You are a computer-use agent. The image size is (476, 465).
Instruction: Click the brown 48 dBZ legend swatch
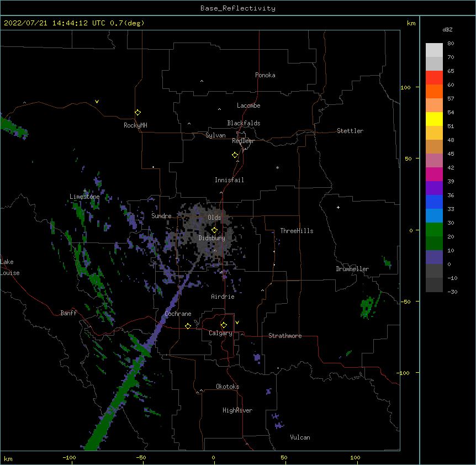click(434, 146)
